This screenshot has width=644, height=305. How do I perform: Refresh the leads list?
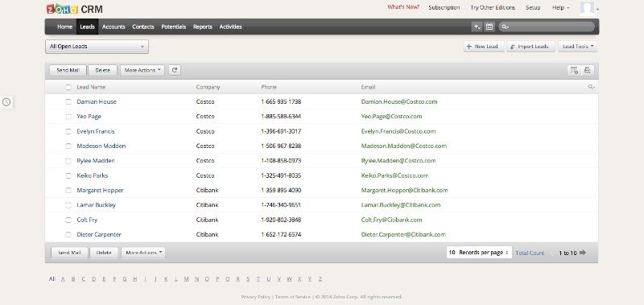point(175,70)
